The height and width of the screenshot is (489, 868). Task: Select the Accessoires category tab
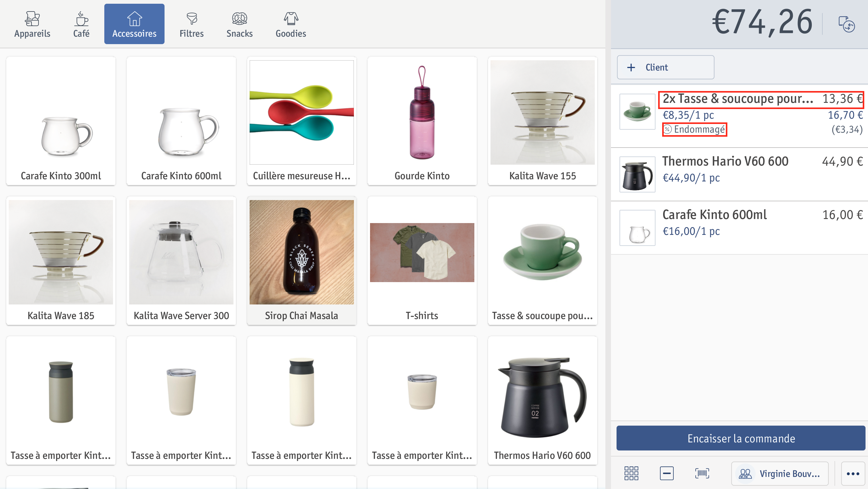(134, 24)
